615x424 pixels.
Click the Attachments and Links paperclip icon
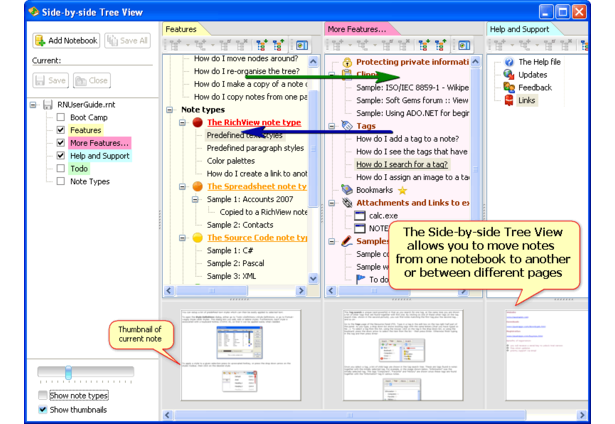[347, 203]
